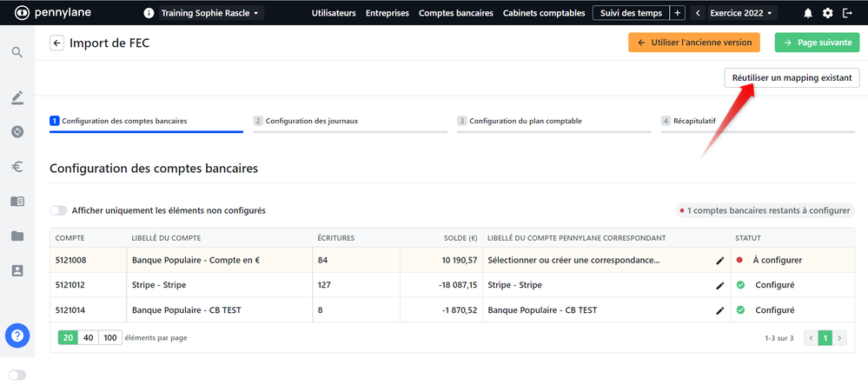
Task: Open notifications bell icon
Action: [808, 13]
